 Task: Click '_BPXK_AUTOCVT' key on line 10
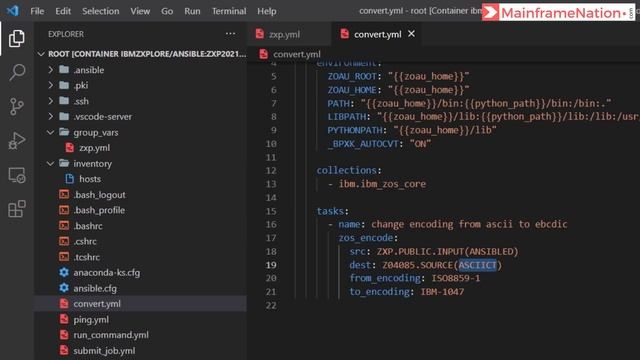point(363,144)
